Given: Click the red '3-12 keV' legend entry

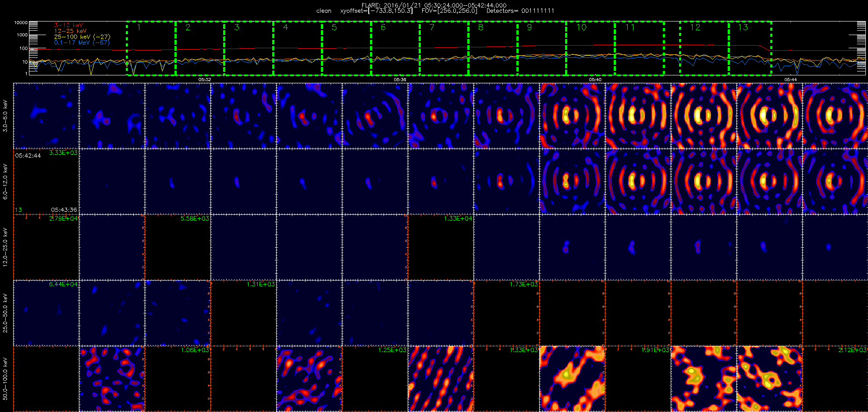Looking at the screenshot, I should click(x=68, y=25).
